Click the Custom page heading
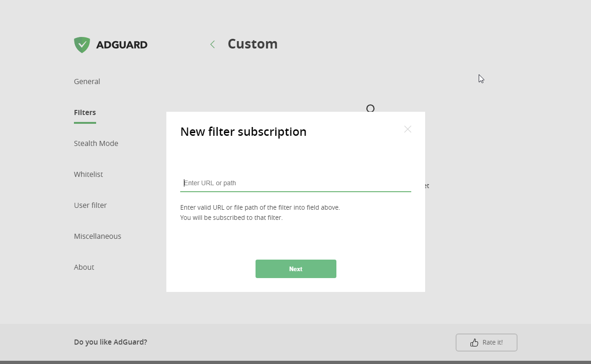Image resolution: width=591 pixels, height=364 pixels. pos(252,44)
